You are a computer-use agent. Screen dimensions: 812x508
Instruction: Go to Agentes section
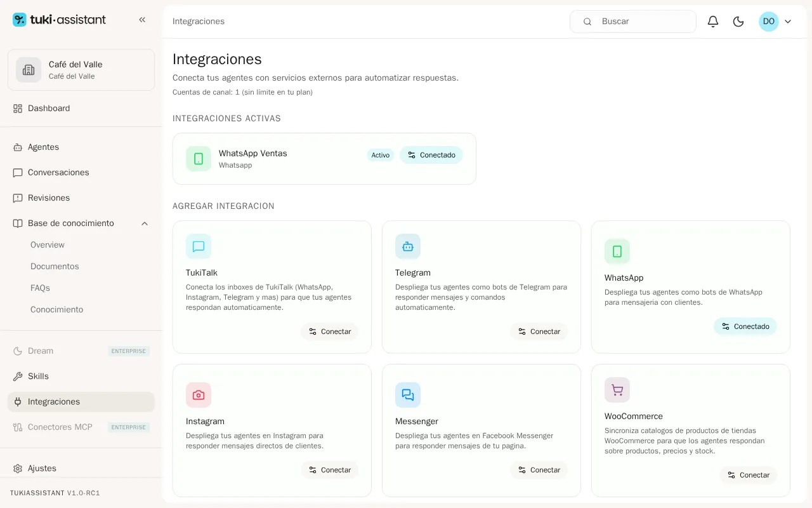[81, 147]
